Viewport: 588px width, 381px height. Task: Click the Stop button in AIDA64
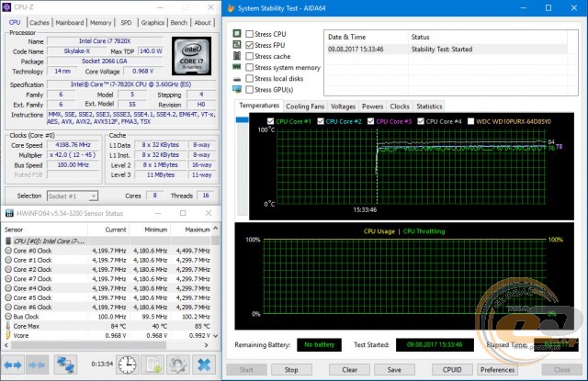291,370
